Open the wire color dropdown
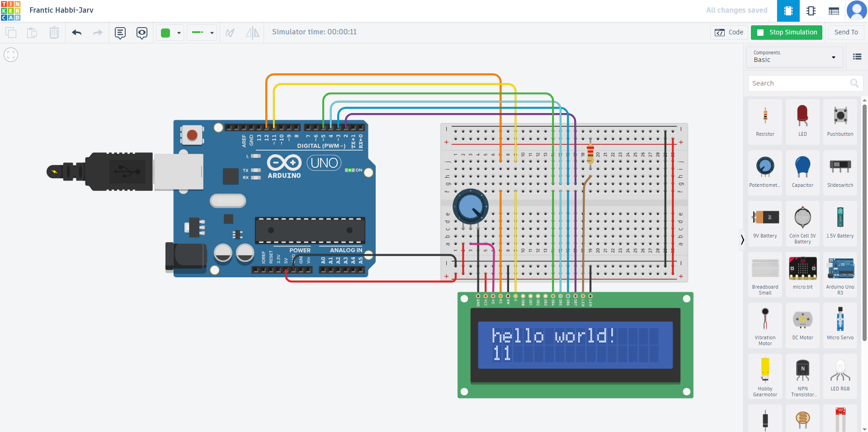 pos(170,33)
